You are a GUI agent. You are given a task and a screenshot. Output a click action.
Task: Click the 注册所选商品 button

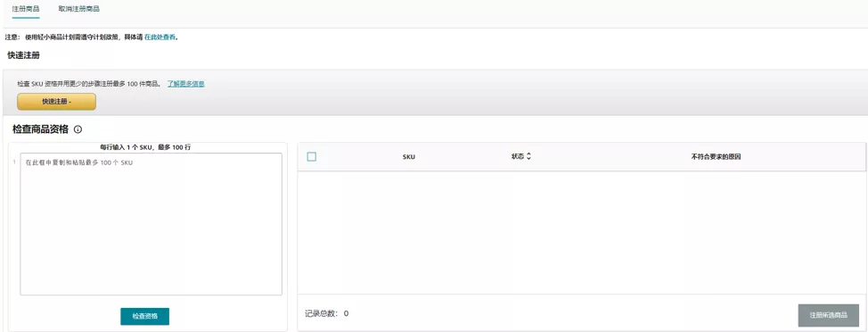click(x=829, y=315)
